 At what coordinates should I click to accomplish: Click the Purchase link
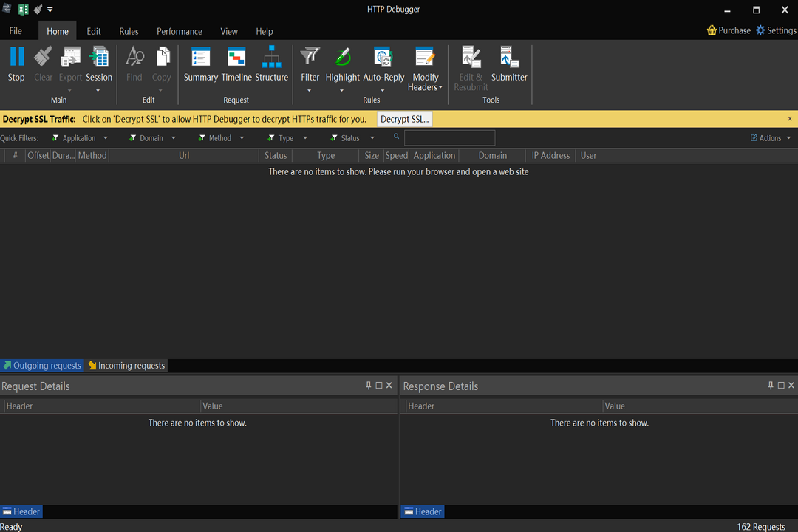pos(729,30)
